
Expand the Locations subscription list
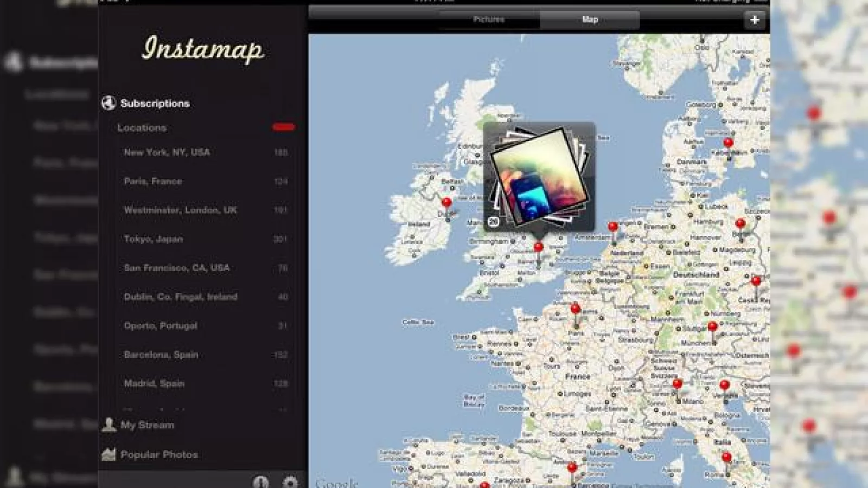pos(142,127)
